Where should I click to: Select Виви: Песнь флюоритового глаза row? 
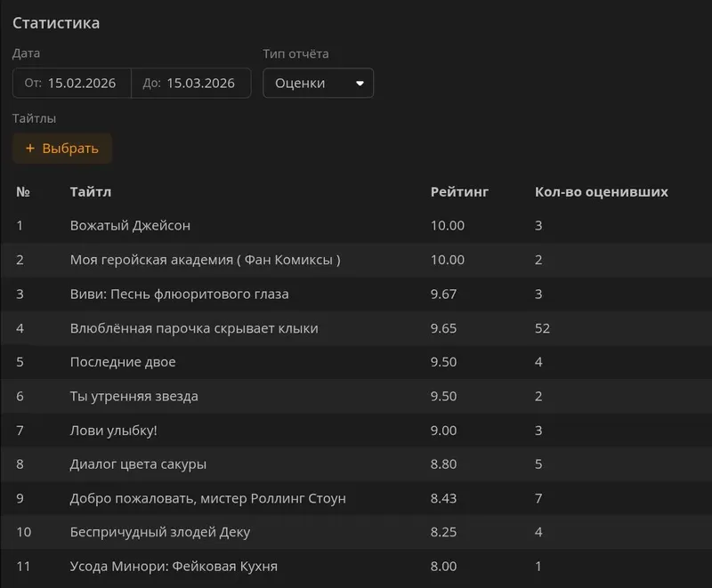(179, 294)
